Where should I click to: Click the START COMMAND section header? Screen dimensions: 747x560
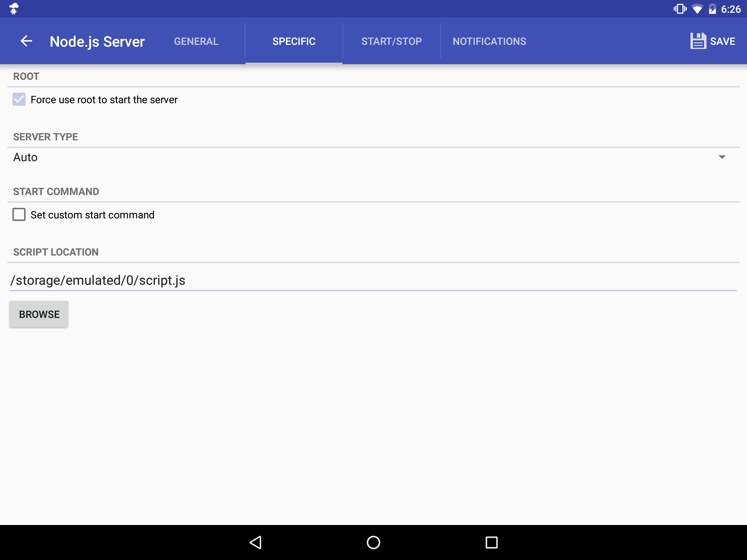pos(56,191)
